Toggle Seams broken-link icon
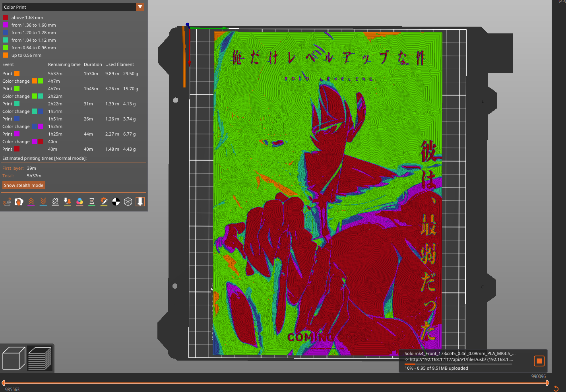 55,202
